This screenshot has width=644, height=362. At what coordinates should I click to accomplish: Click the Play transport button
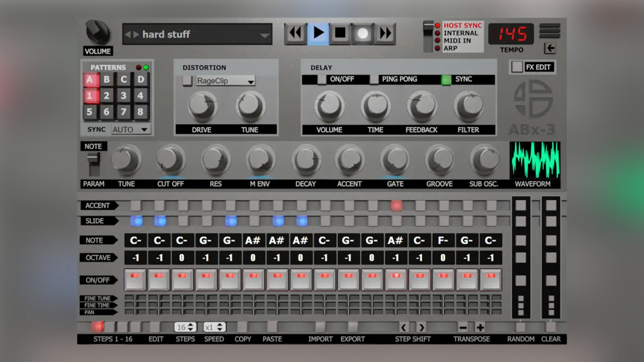(318, 34)
